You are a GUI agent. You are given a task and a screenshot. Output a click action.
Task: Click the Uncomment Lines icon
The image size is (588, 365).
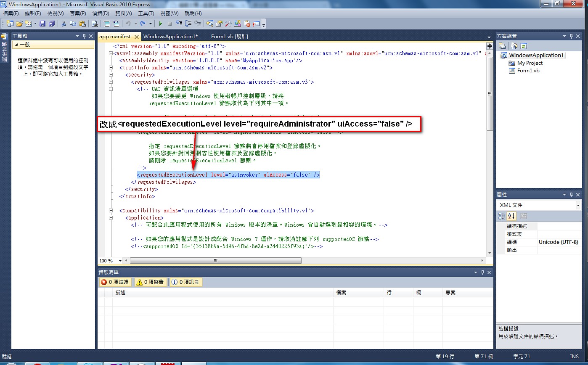(x=116, y=24)
